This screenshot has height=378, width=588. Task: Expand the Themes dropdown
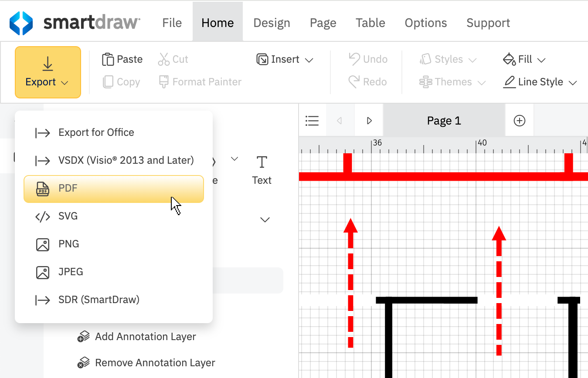452,82
